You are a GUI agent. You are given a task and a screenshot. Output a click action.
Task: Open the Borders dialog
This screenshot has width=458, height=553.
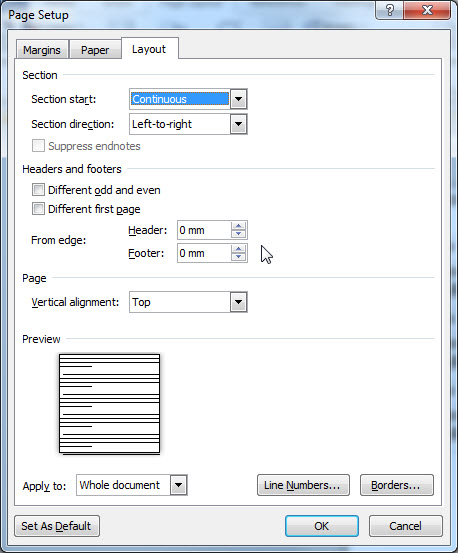tap(397, 485)
